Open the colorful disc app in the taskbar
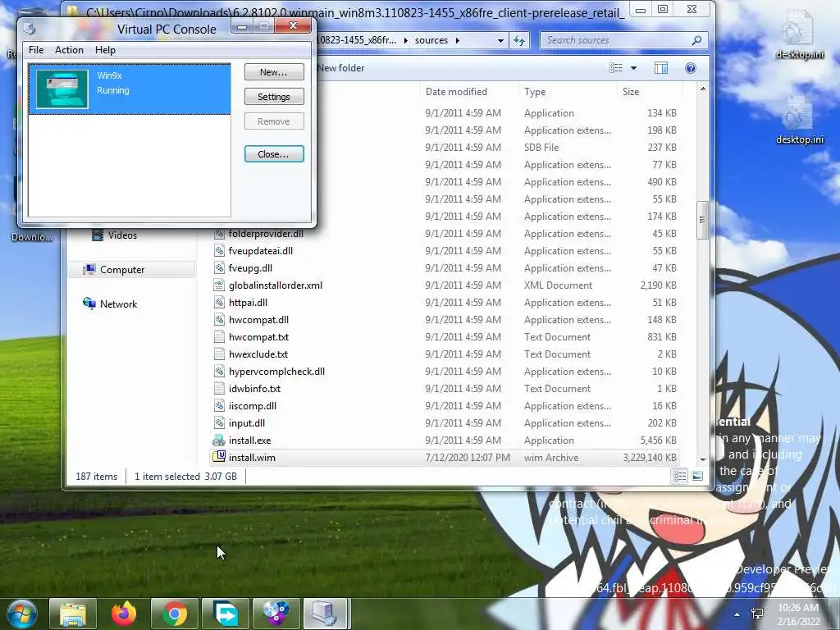 (276, 614)
